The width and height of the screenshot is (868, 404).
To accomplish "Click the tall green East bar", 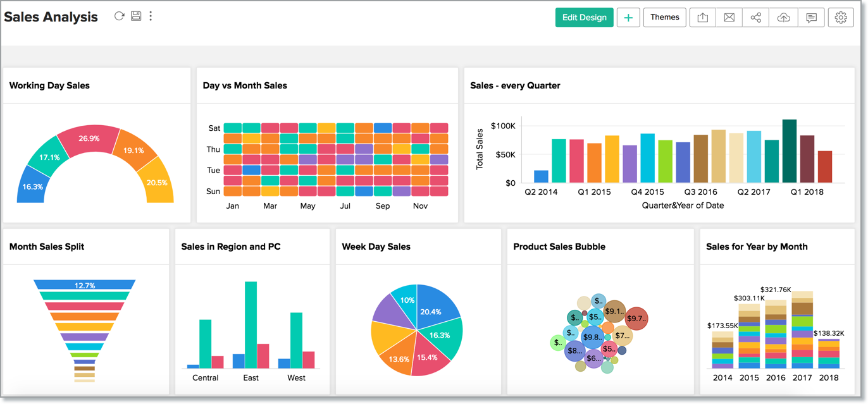I will pos(251,325).
